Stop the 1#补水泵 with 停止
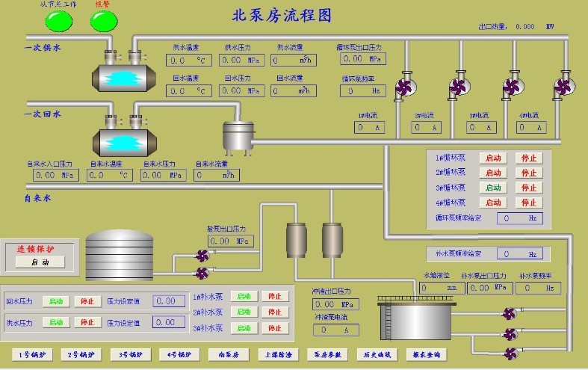This screenshot has height=370, width=588. pyautogui.click(x=275, y=297)
